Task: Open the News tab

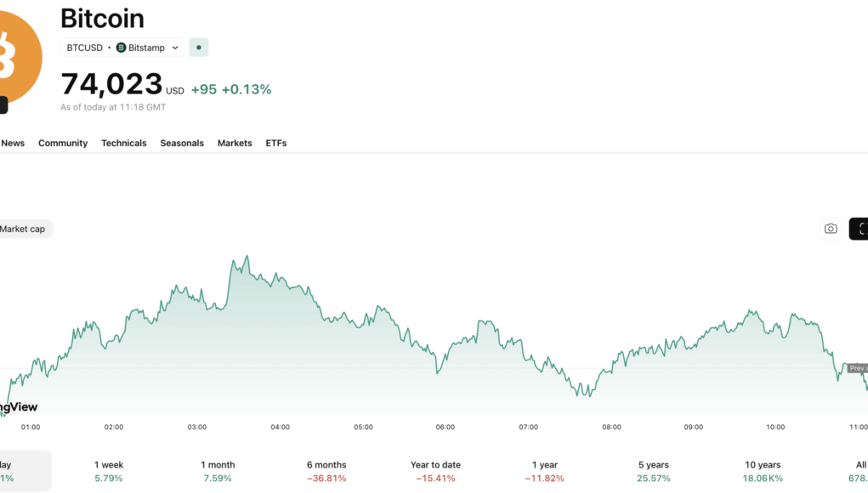Action: click(x=13, y=143)
